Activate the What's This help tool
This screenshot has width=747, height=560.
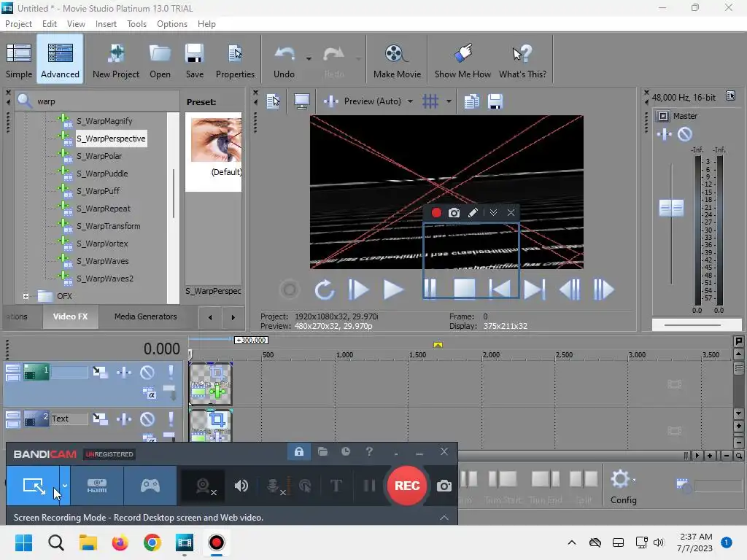pyautogui.click(x=522, y=60)
